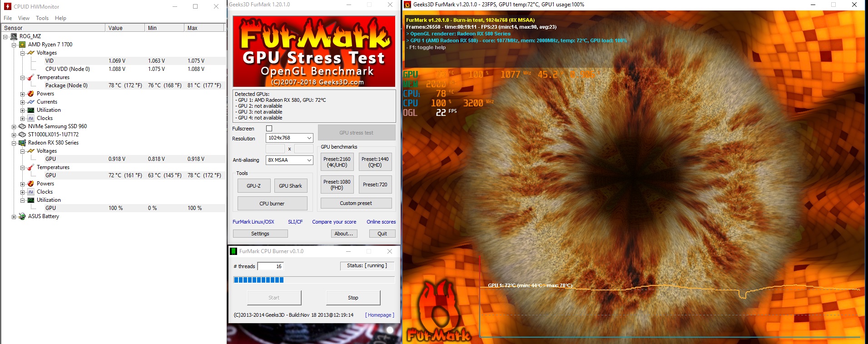
Task: Open the File menu in HWMonitor
Action: tap(8, 18)
